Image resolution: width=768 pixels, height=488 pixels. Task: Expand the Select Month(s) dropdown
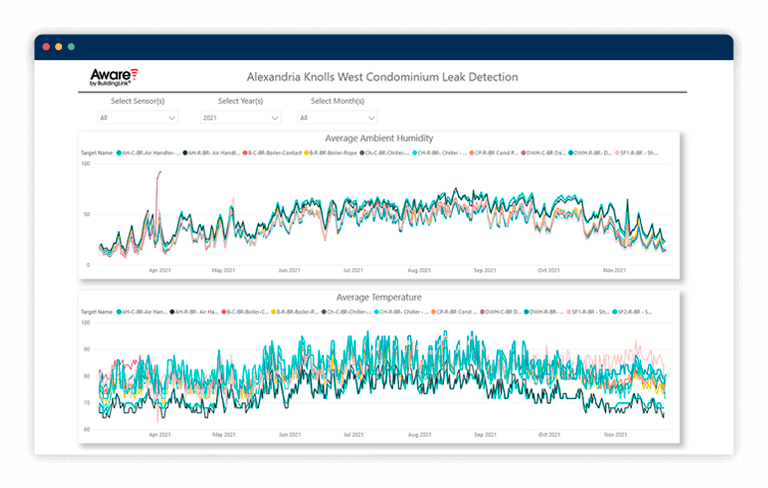pos(337,118)
